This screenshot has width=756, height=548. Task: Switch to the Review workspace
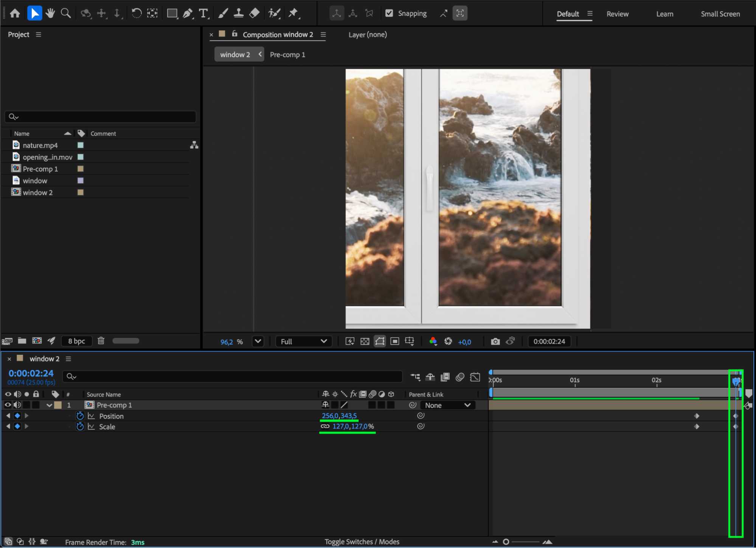pyautogui.click(x=617, y=14)
